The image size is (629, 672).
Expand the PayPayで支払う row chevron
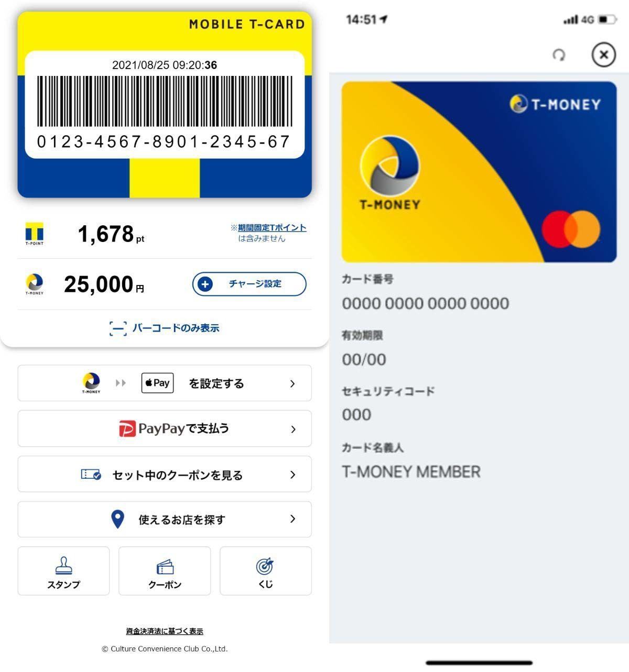click(292, 429)
